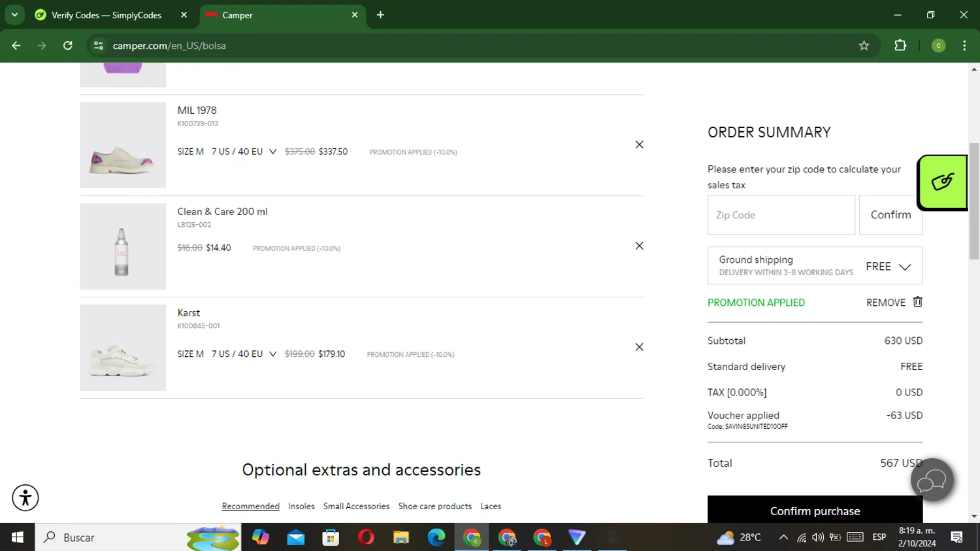This screenshot has height=551, width=980.
Task: Click voucher code SAVINGSUNITED10OFF text
Action: point(756,427)
